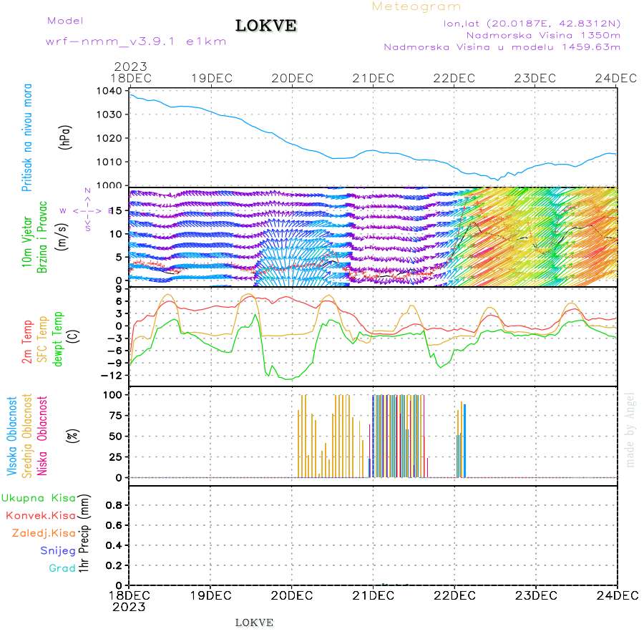Screen dimensions: 644x644
Task: Click the small "LOKVE" caption under the charts
Action: pos(254,623)
